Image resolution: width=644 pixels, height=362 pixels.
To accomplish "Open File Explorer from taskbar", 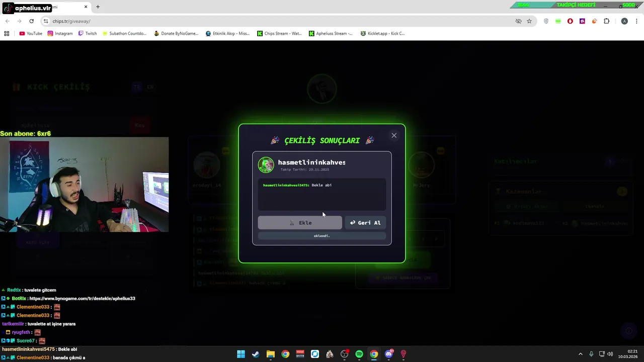I will [271, 354].
